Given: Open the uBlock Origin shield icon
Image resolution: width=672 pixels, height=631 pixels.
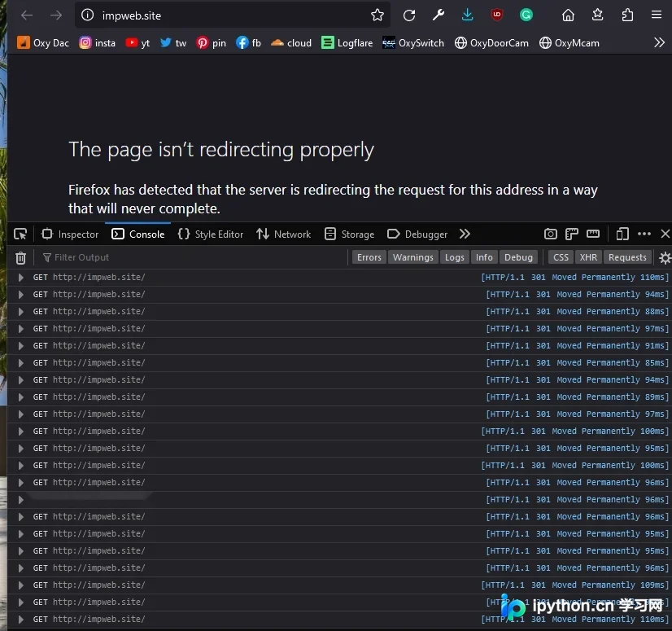Looking at the screenshot, I should click(x=497, y=15).
